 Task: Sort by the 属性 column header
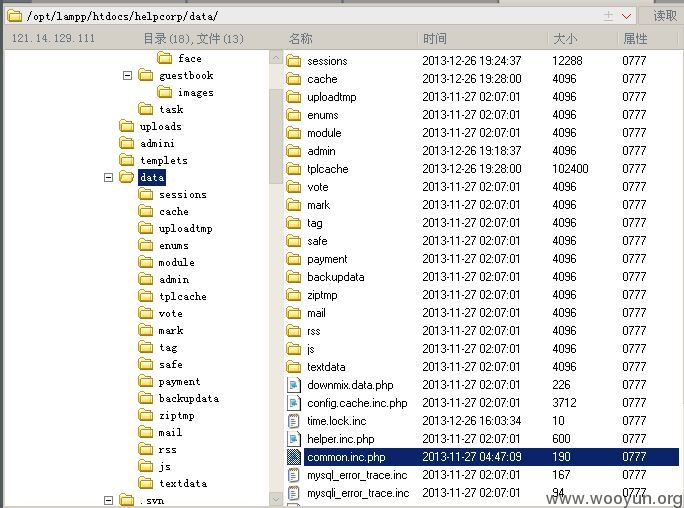(x=635, y=39)
